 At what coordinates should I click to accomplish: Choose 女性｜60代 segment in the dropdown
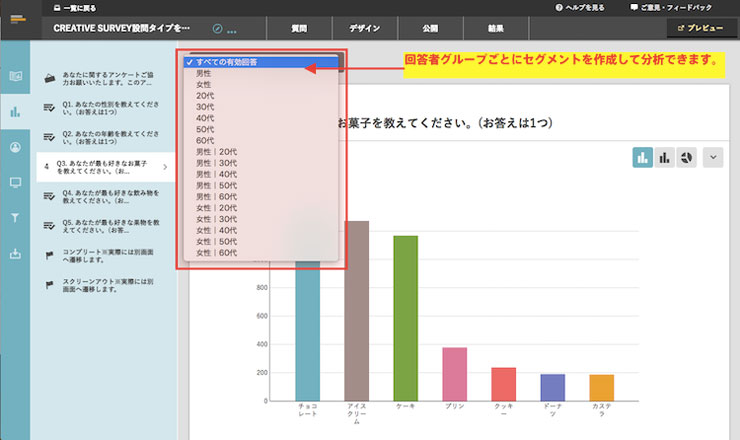click(x=217, y=253)
